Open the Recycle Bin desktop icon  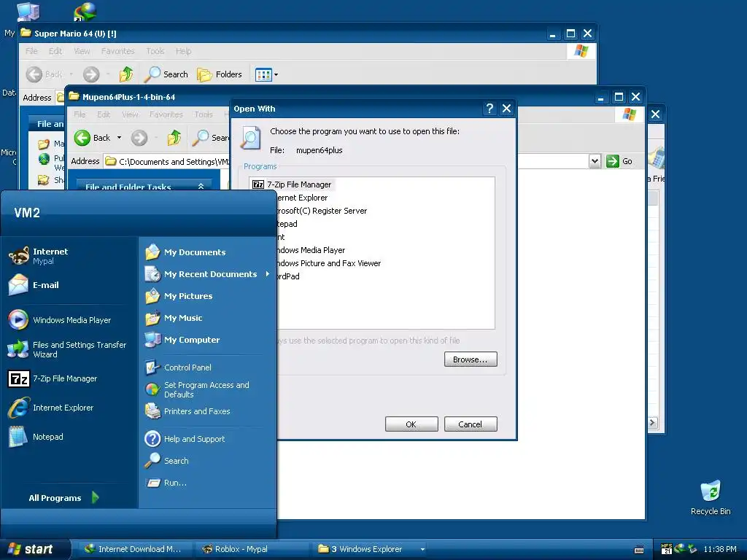pyautogui.click(x=711, y=497)
